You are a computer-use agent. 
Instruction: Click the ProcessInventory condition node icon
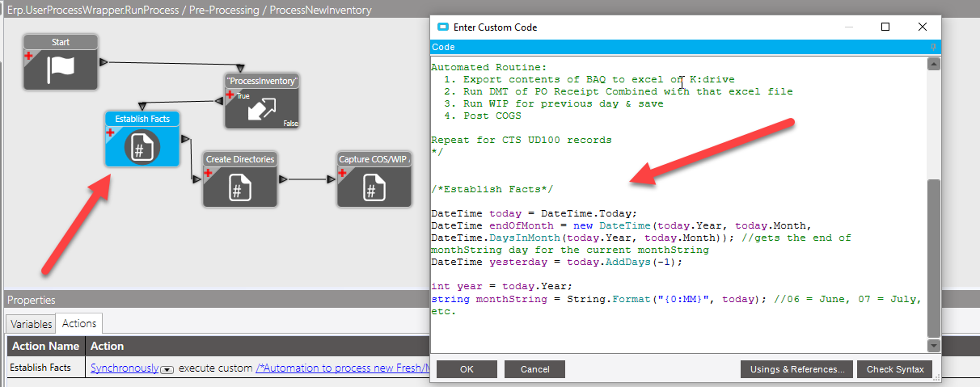[x=262, y=108]
